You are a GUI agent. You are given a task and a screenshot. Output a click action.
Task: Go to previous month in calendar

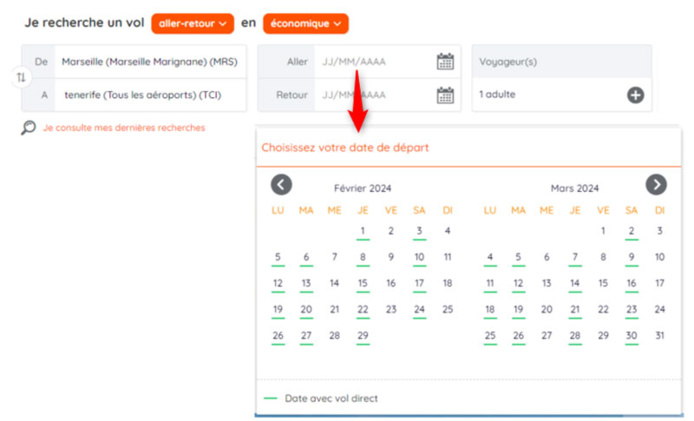281,184
